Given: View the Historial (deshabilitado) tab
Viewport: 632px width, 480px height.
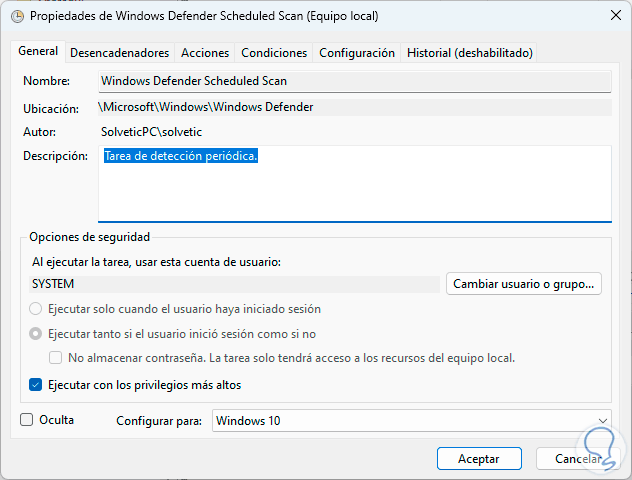Looking at the screenshot, I should pyautogui.click(x=468, y=53).
